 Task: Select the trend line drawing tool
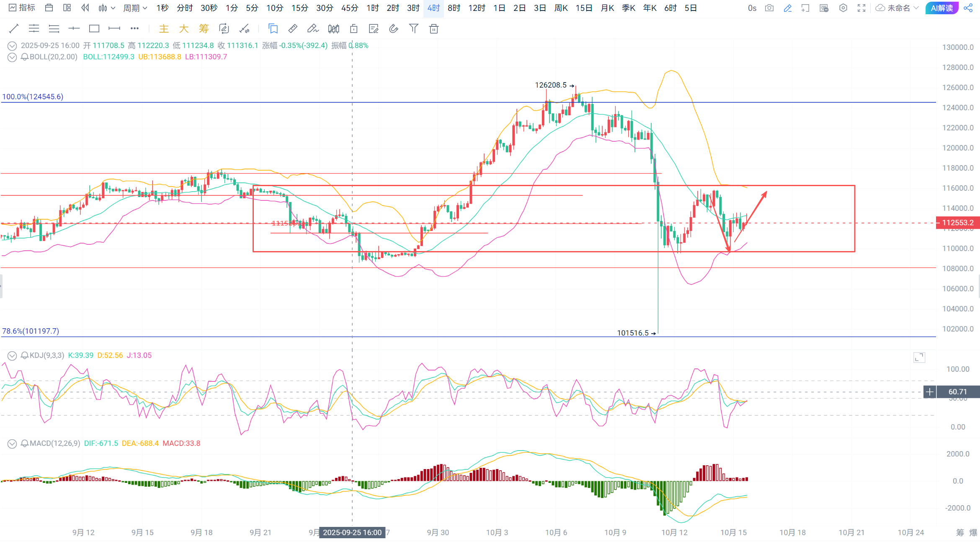pos(14,29)
